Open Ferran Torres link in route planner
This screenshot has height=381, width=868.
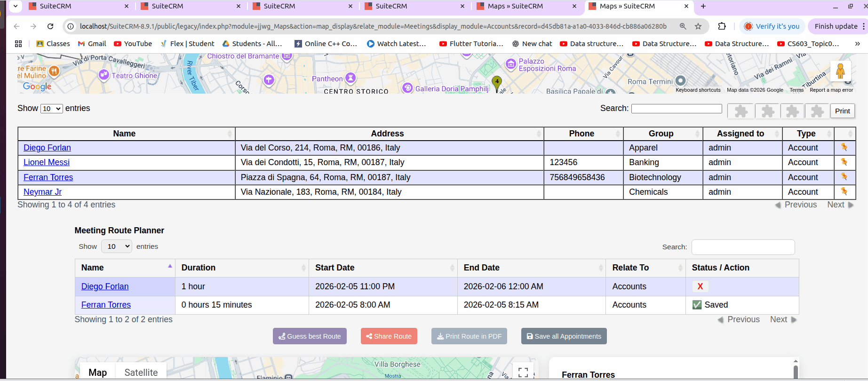(x=106, y=305)
